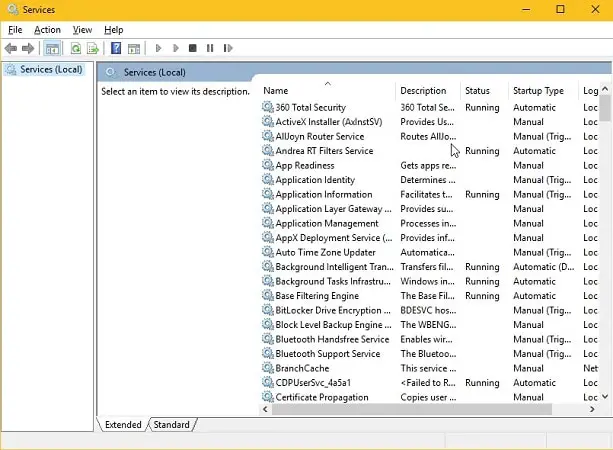This screenshot has height=450, width=613.
Task: Click the Start Service play icon
Action: coord(158,48)
